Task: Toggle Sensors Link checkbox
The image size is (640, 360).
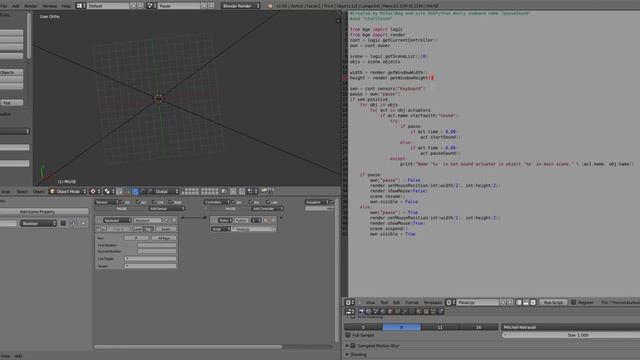Action: tap(154, 202)
